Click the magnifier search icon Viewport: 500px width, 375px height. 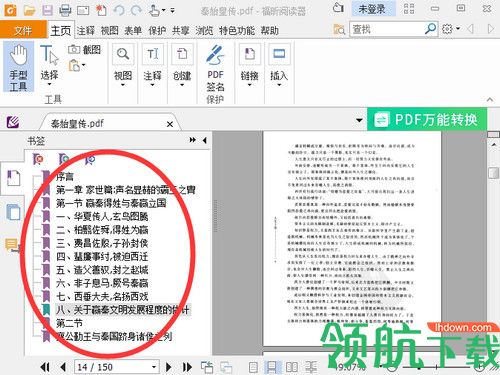(x=430, y=29)
